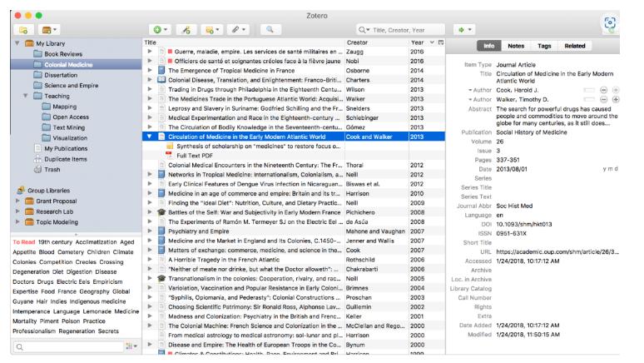The width and height of the screenshot is (644, 363).
Task: Open the New Note dropdown
Action: pos(212,30)
